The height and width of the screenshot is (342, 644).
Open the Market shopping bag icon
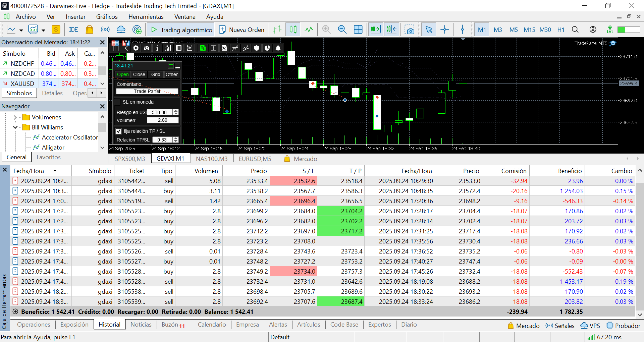(x=89, y=30)
